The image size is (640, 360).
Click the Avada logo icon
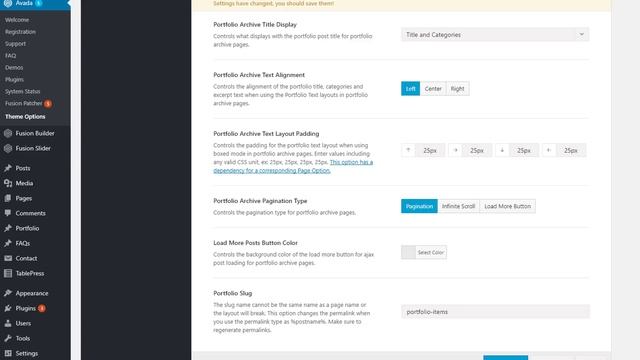pos(8,3)
